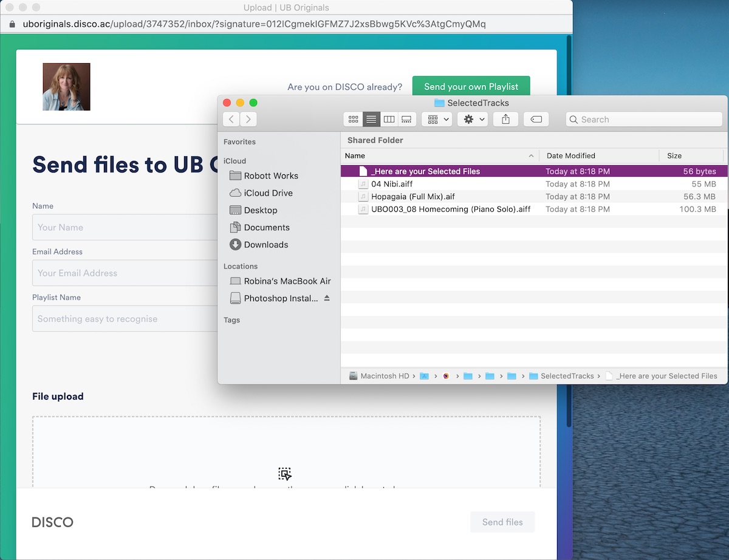Screen dimensions: 729x560
Task: Switch Finder to icon view
Action: [353, 119]
